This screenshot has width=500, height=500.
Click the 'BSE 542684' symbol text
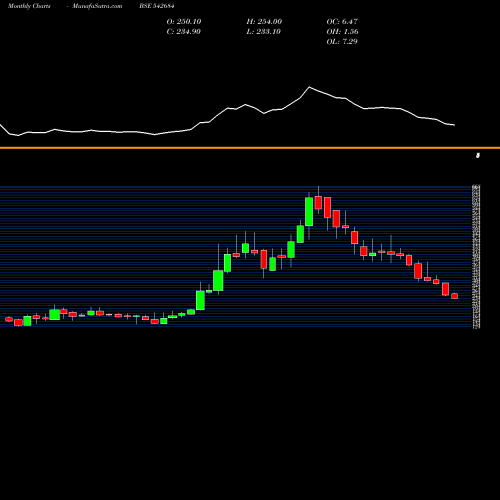click(x=157, y=6)
